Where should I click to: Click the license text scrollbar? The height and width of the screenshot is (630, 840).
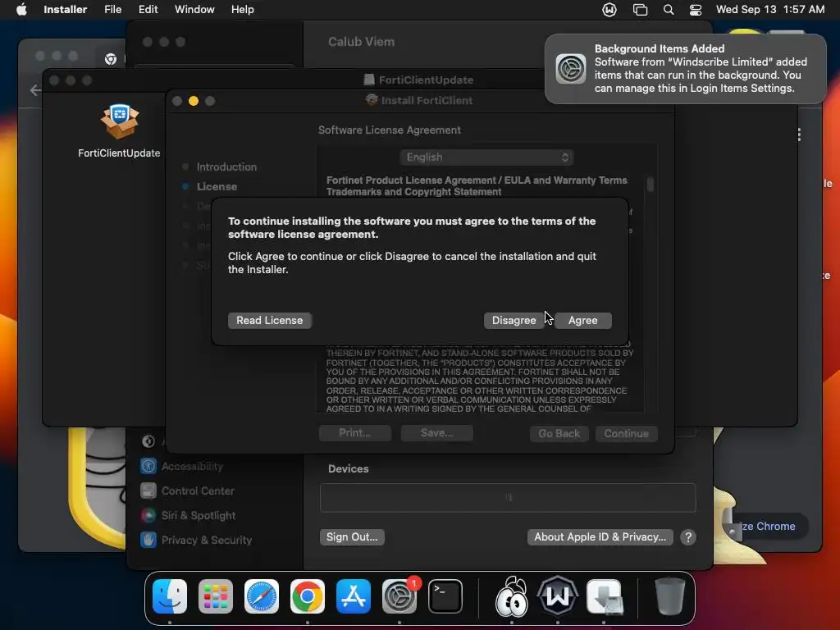click(x=650, y=185)
